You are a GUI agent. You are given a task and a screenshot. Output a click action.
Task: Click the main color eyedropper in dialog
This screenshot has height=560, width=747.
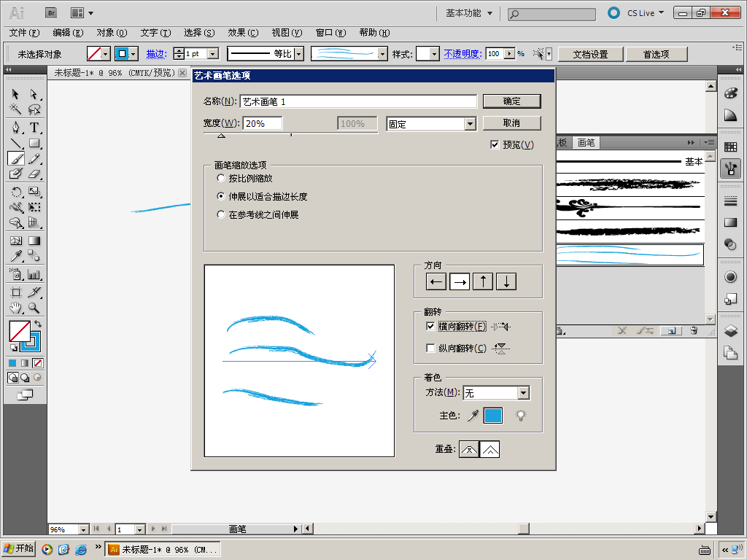click(x=473, y=416)
